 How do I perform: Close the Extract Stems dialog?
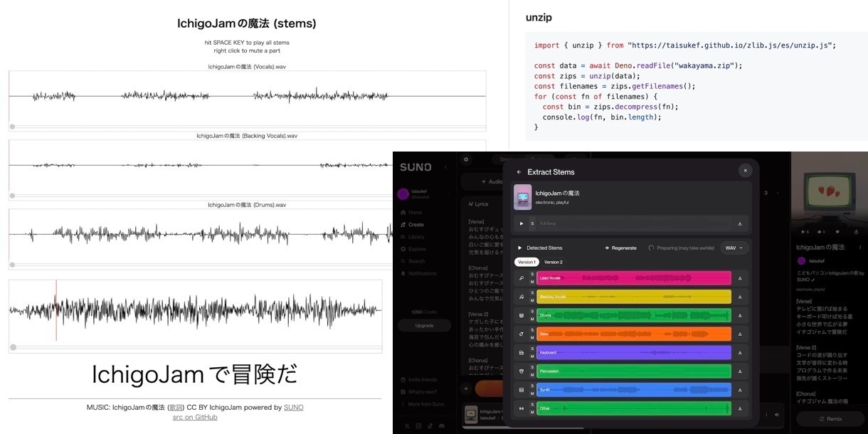(x=745, y=171)
